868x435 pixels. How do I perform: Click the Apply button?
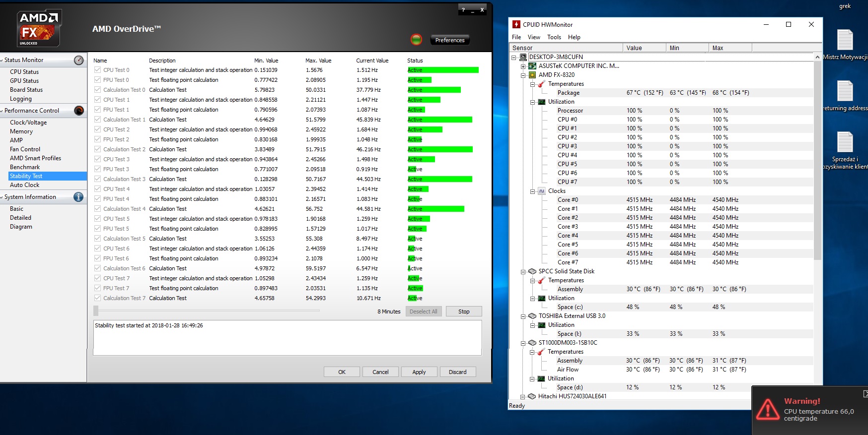click(x=419, y=372)
